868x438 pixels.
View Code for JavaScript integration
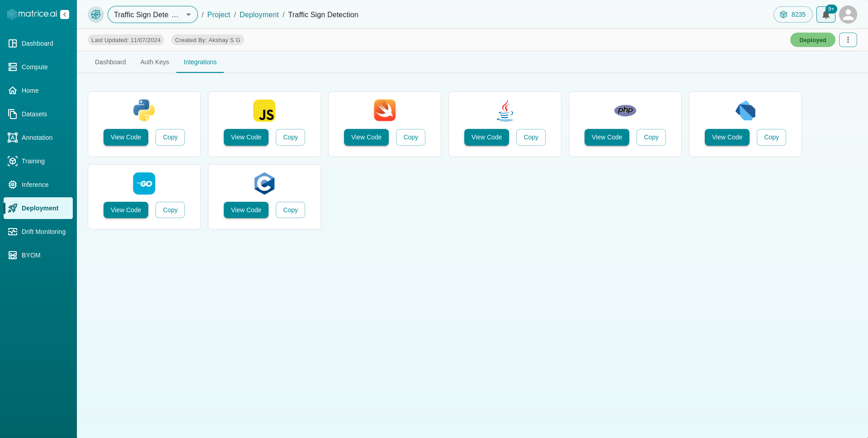(246, 137)
